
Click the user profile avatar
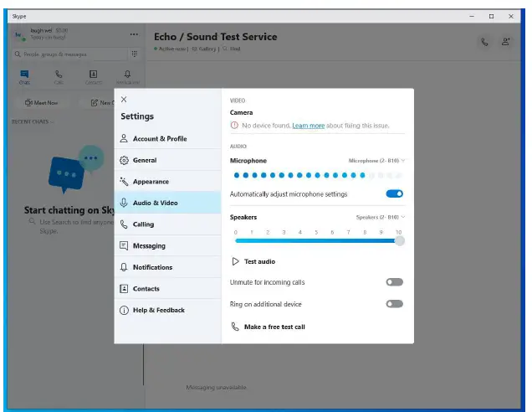[19, 34]
